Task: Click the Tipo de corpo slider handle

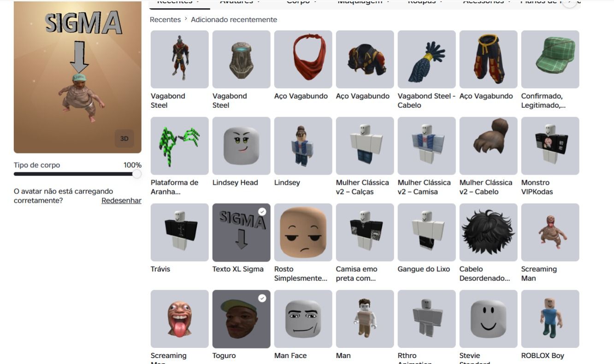Action: point(136,174)
